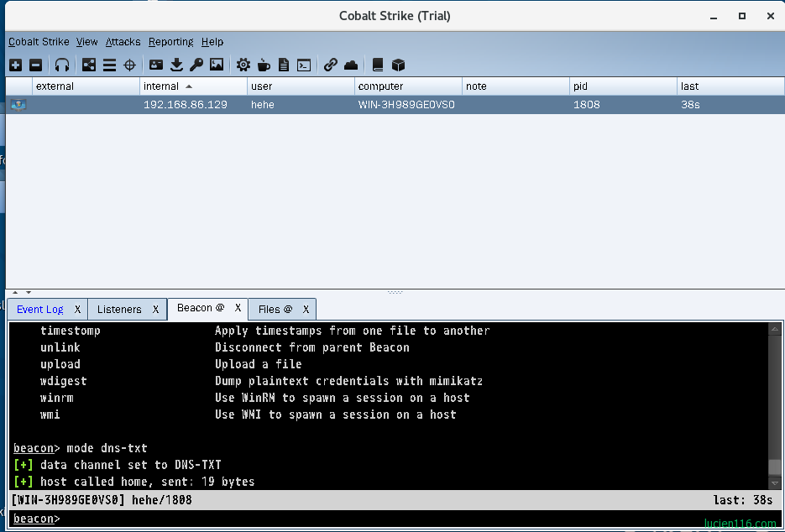The width and height of the screenshot is (785, 532).
Task: Open help via the book icon
Action: point(378,65)
